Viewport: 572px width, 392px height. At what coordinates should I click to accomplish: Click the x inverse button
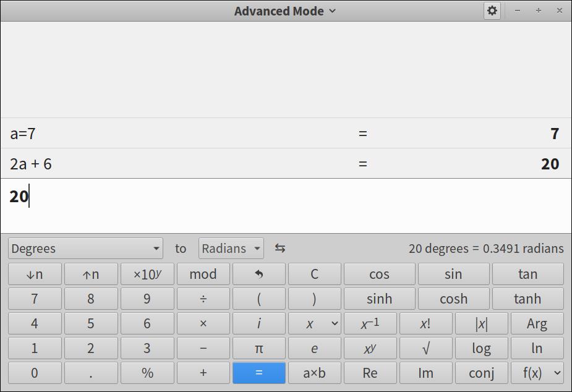click(370, 323)
